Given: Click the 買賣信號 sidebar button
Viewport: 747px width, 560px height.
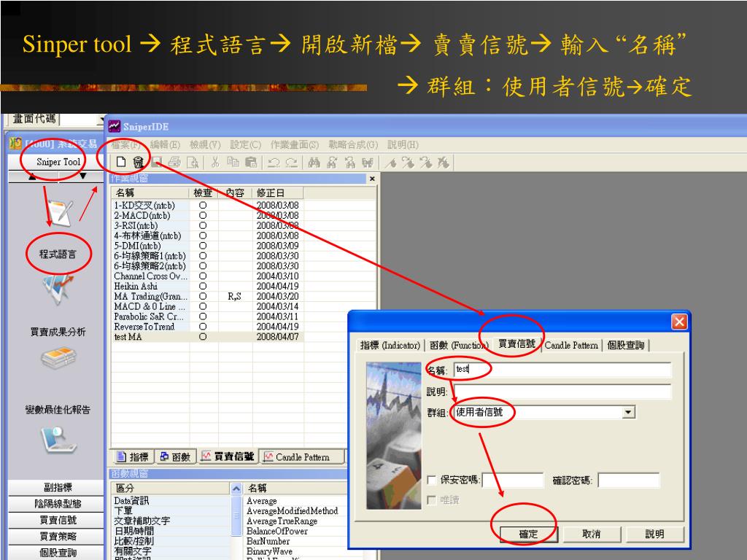Looking at the screenshot, I should coord(58,520).
